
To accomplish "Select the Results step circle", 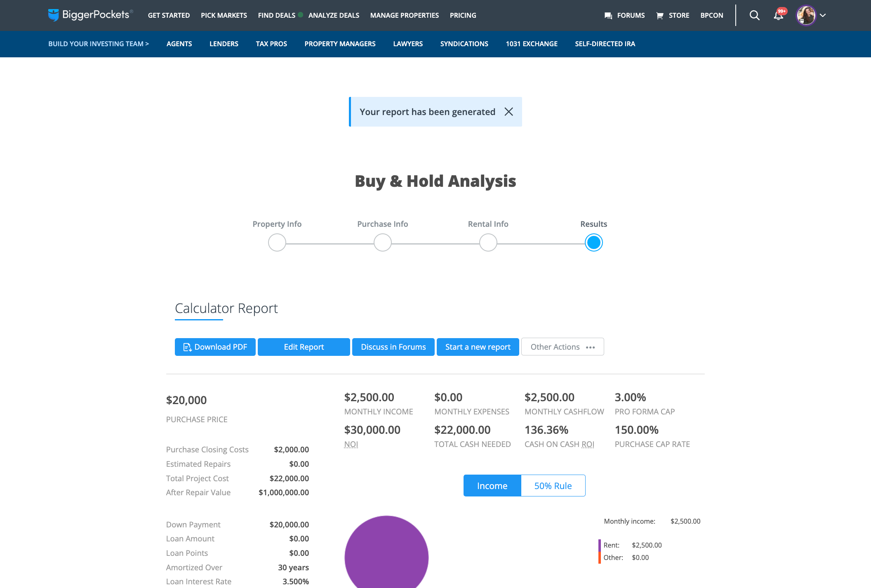I will click(x=594, y=242).
